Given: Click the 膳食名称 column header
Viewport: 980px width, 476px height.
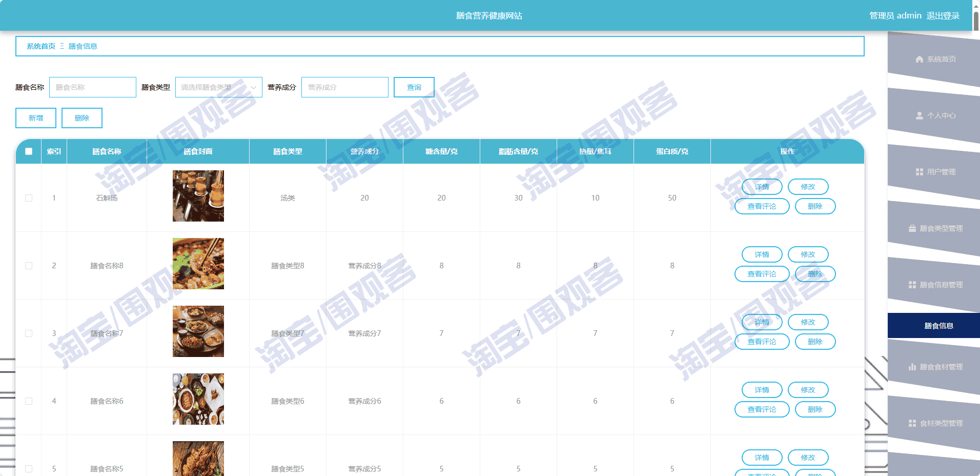Looking at the screenshot, I should (107, 151).
